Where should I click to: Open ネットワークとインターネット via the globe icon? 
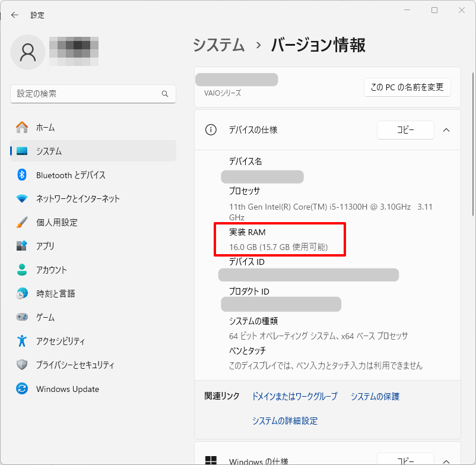22,198
